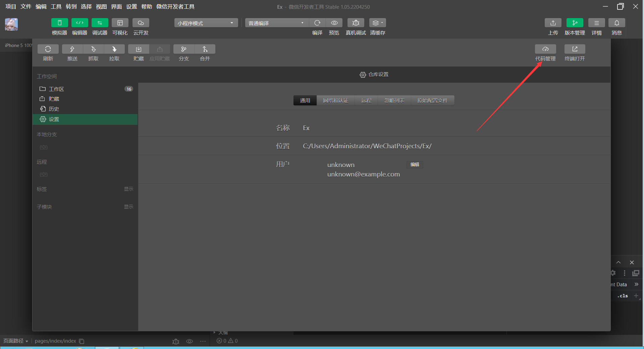Expand more tabs with the double chevron
This screenshot has height=349, width=644.
[636, 284]
